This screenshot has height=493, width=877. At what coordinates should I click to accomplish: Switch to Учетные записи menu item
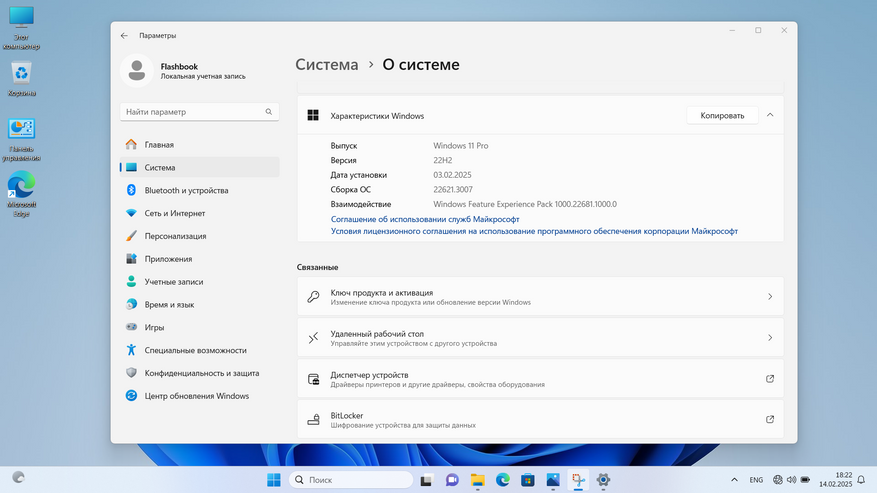[174, 282]
